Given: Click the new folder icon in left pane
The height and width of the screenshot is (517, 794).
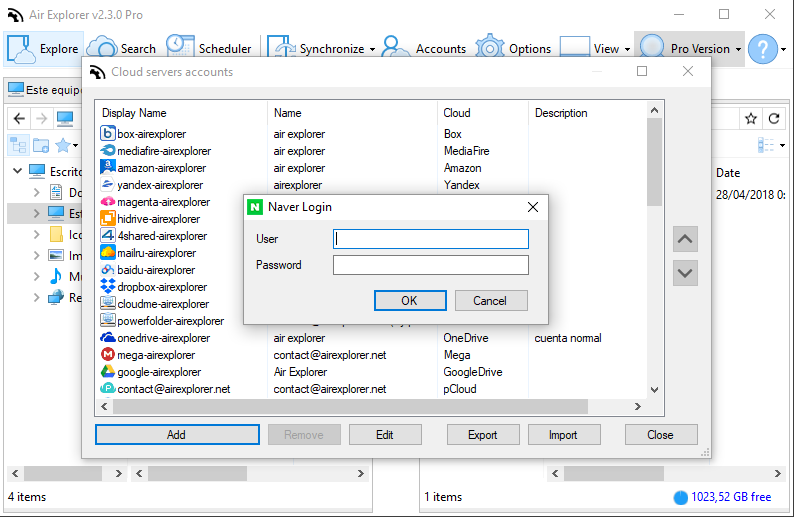Looking at the screenshot, I should [x=42, y=145].
